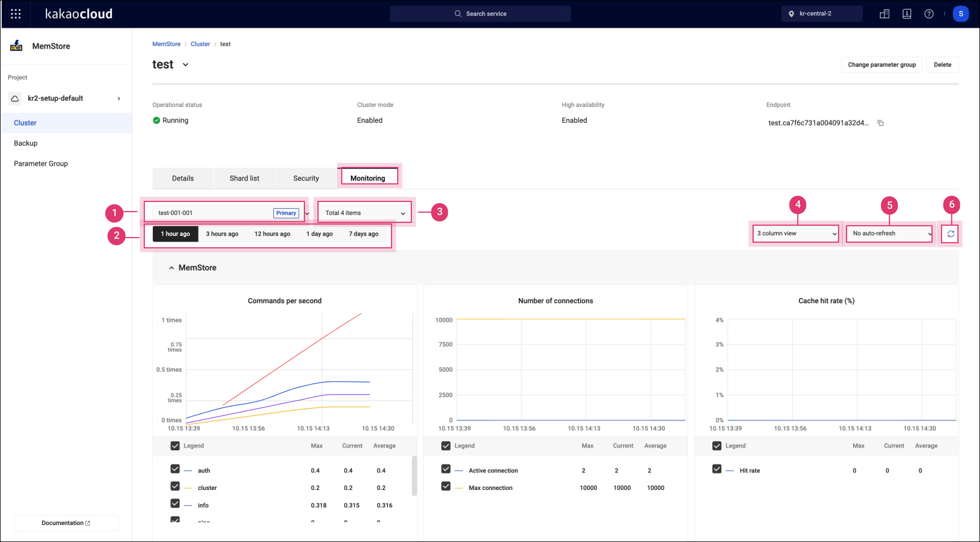Open the MemStore service icon
The width and height of the screenshot is (980, 542).
[x=16, y=46]
